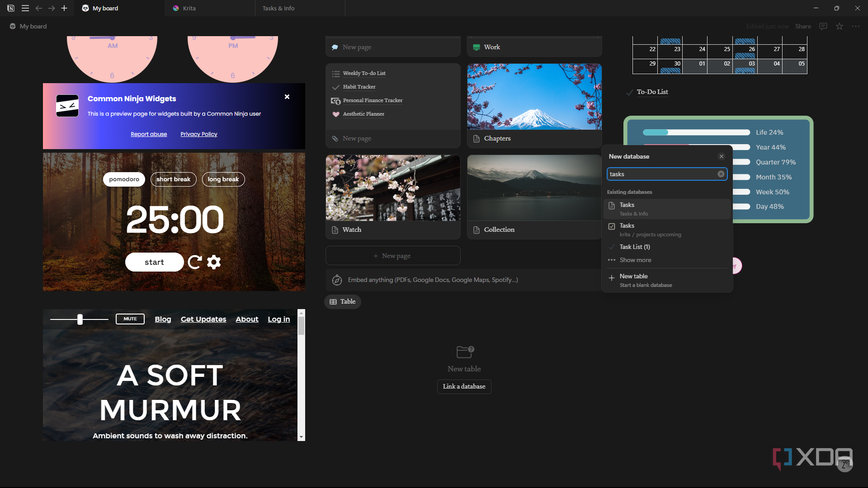The width and height of the screenshot is (868, 488).
Task: Create a New table blank database
Action: click(x=667, y=280)
